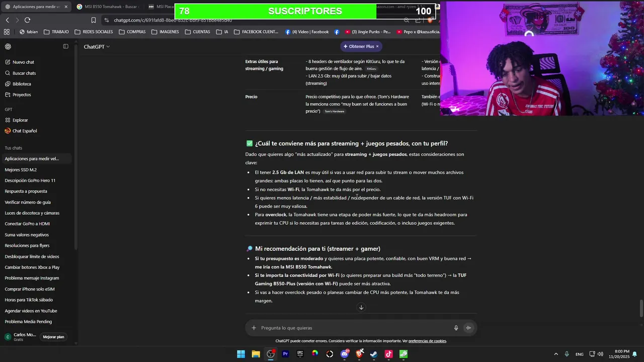Open the COMPRAS bookmarks folder

click(132, 32)
